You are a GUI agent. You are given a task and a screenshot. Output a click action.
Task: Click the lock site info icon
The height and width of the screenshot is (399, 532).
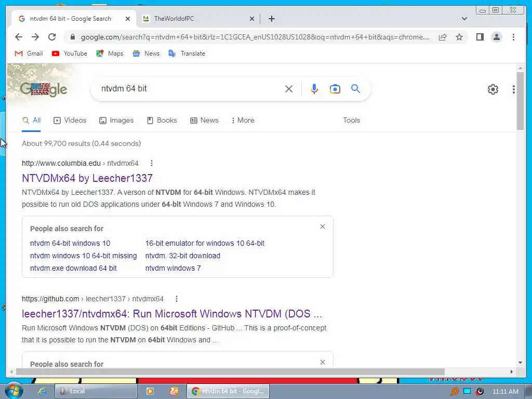(x=72, y=37)
